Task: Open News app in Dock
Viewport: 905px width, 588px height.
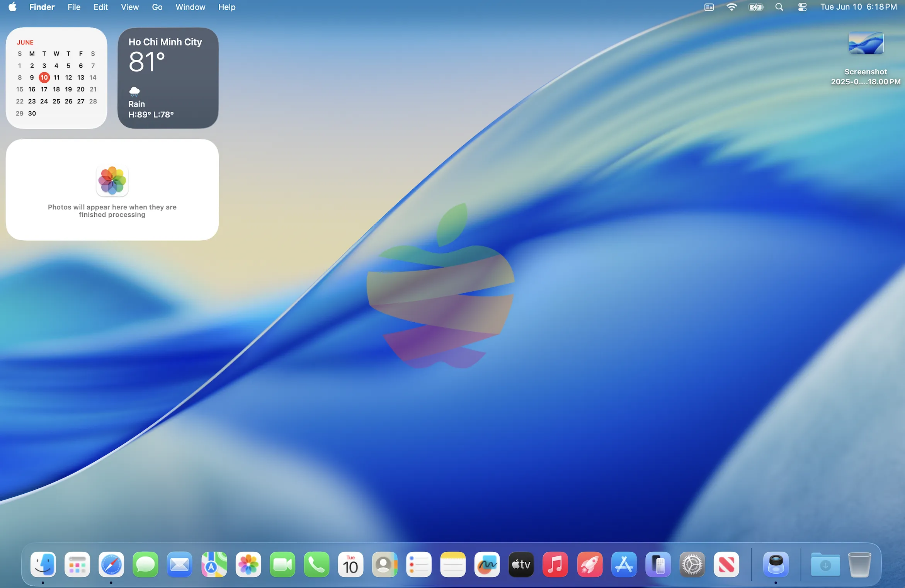Action: pyautogui.click(x=726, y=564)
